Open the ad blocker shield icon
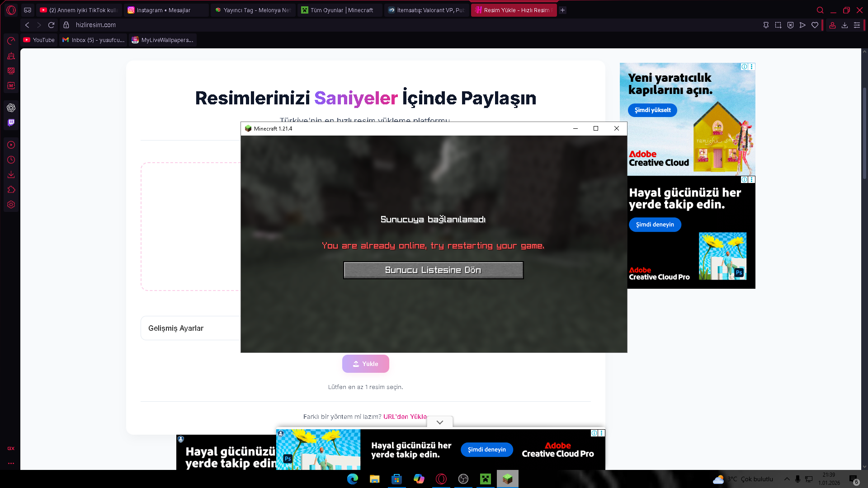This screenshot has width=868, height=488. tap(790, 25)
